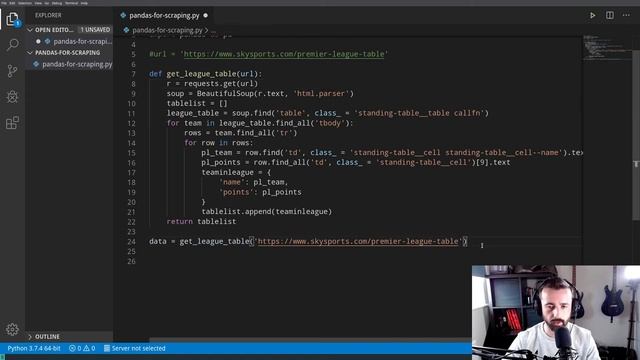This screenshot has width=640, height=360.
Task: Click 'pl_points' variable on line 16
Action: click(221, 162)
